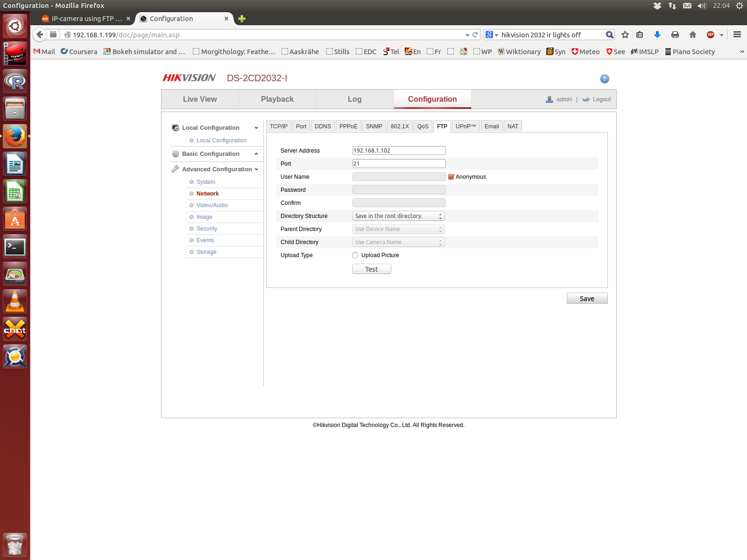This screenshot has width=747, height=560.
Task: Bookmark page with the star icon
Action: pyautogui.click(x=625, y=35)
